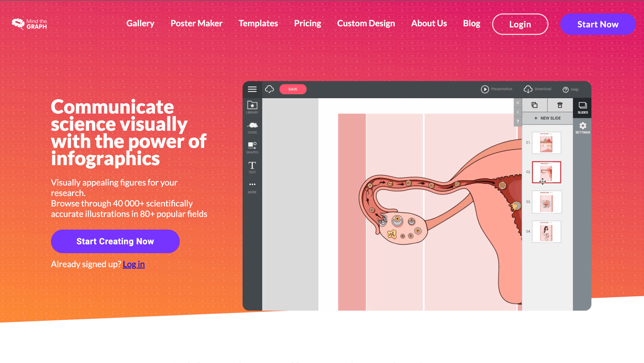Click the cloud sync icon near Save

coord(269,89)
